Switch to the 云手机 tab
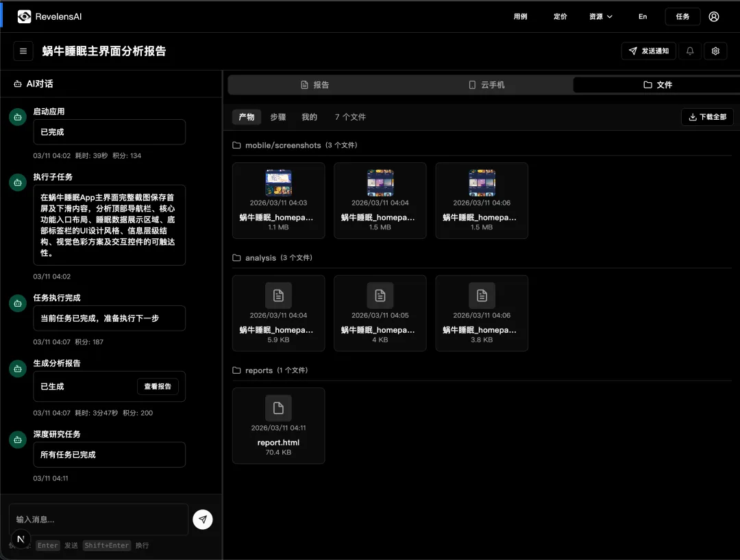The width and height of the screenshot is (740, 560). coord(486,85)
